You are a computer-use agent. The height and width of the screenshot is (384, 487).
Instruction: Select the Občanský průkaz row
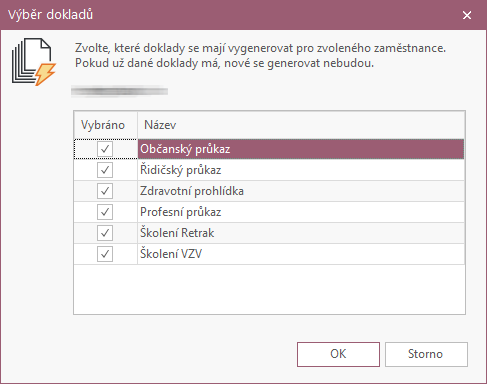pyautogui.click(x=269, y=149)
